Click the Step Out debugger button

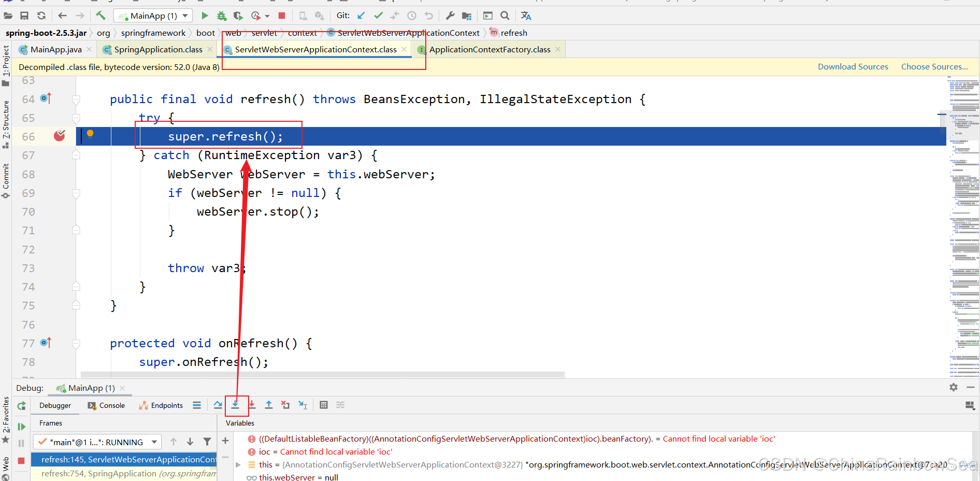[269, 405]
